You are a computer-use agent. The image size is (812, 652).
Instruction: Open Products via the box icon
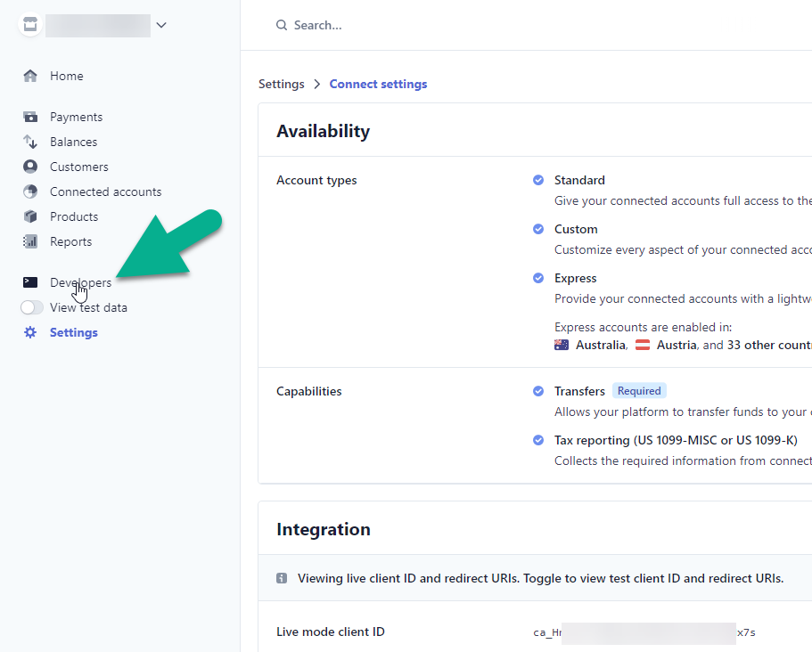click(30, 216)
